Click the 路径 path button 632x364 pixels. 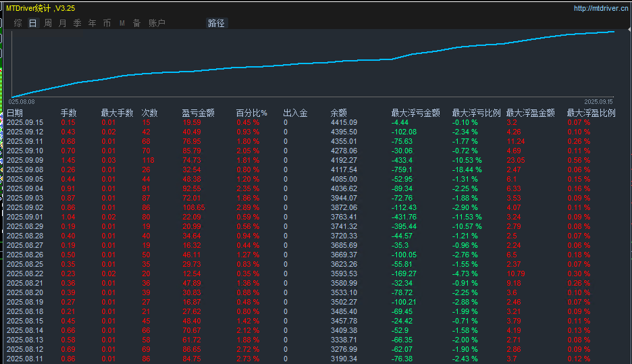tap(217, 23)
